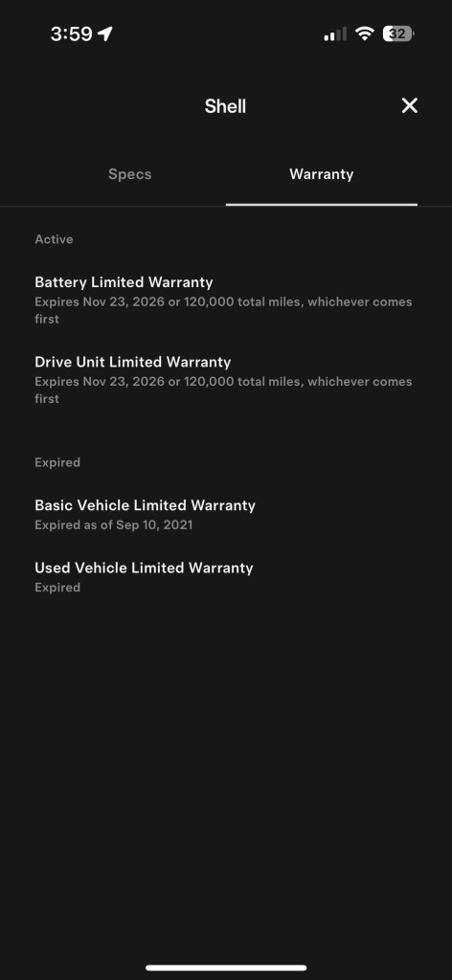452x980 pixels.
Task: Switch to the Specs tab
Action: tap(130, 174)
